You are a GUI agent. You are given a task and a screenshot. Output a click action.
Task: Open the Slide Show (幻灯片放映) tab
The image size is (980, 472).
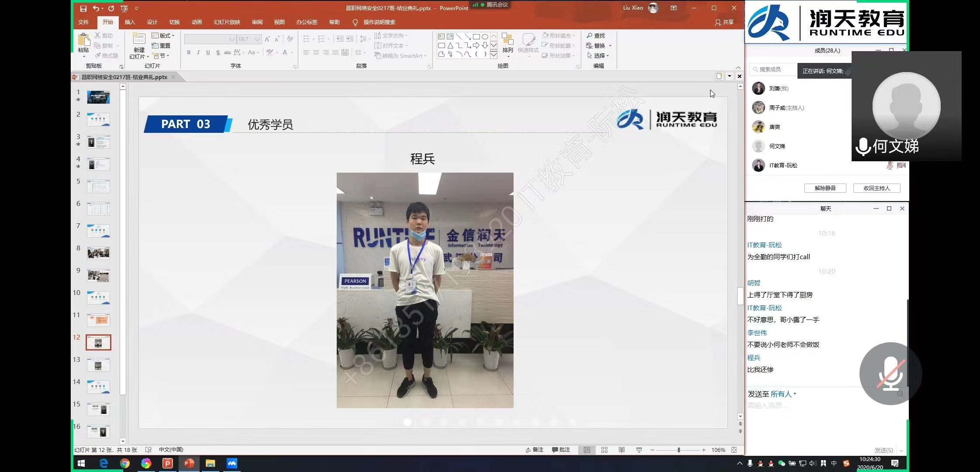click(227, 22)
